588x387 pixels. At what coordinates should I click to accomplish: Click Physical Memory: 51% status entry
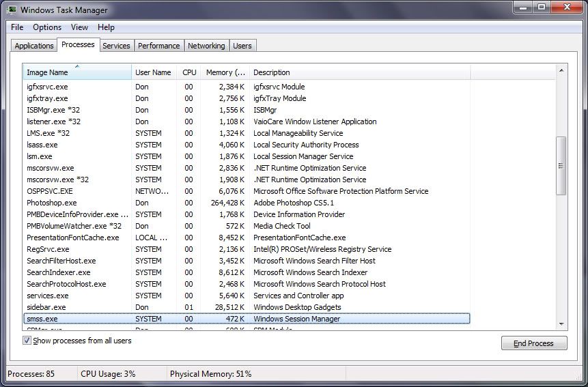pos(211,374)
